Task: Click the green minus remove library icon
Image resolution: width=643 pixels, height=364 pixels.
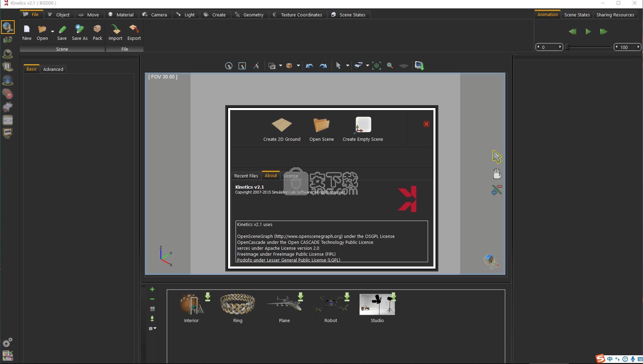Action: click(x=152, y=299)
